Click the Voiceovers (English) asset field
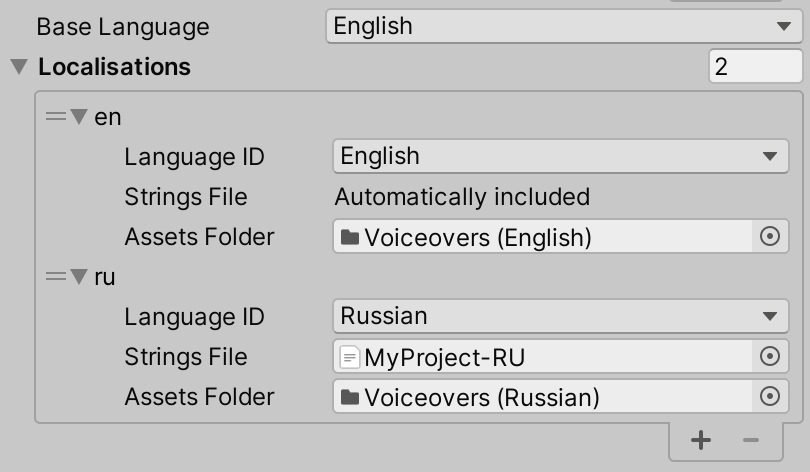810x472 pixels. [x=540, y=237]
